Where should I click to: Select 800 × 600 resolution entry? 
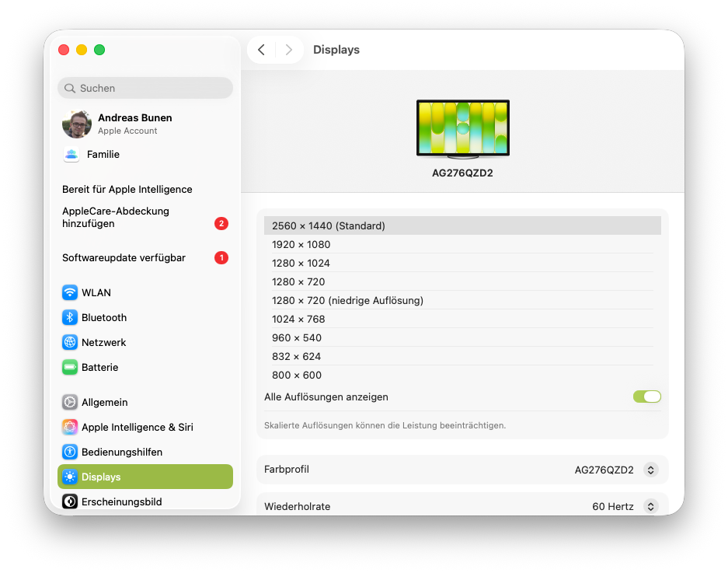pos(462,375)
